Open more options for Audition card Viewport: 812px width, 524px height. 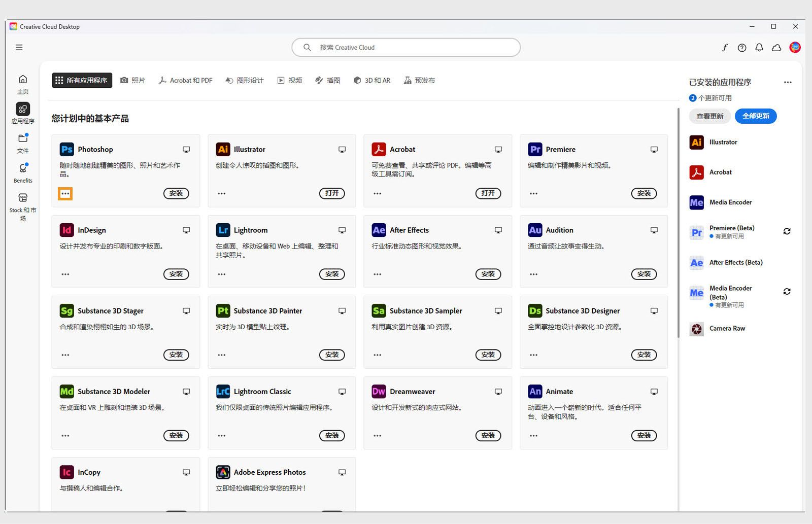533,274
